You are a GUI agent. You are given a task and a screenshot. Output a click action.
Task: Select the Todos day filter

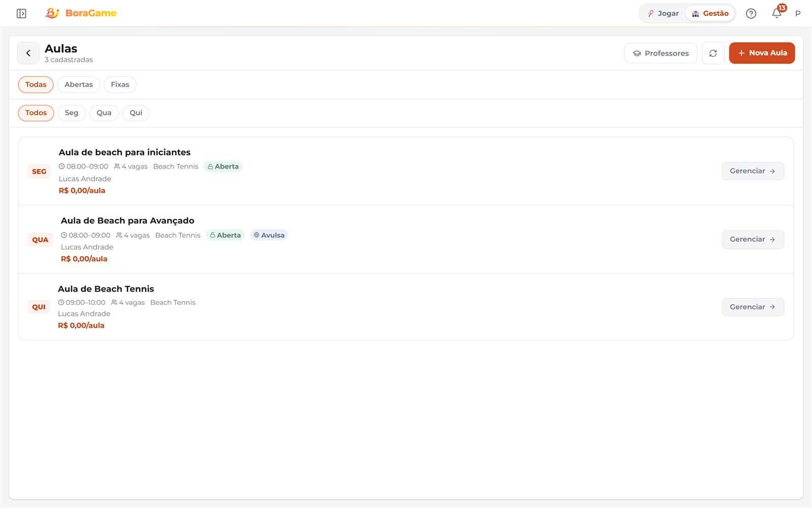pyautogui.click(x=36, y=113)
